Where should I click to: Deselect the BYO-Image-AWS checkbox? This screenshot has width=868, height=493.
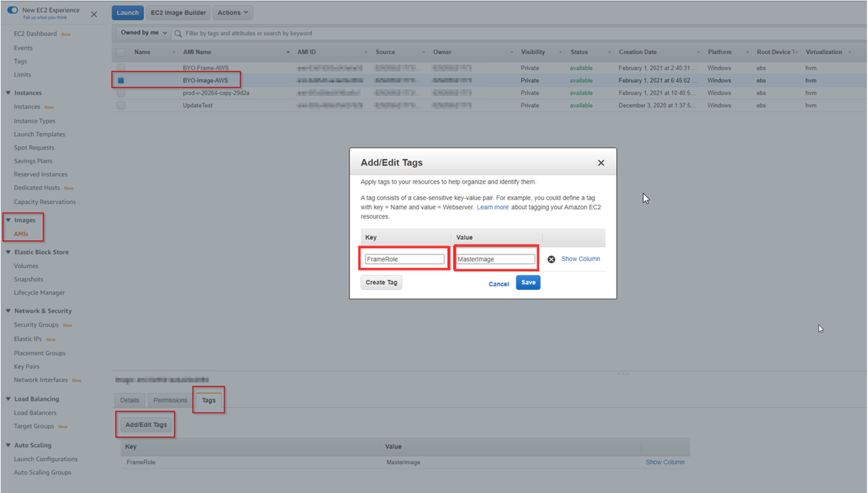pyautogui.click(x=122, y=80)
